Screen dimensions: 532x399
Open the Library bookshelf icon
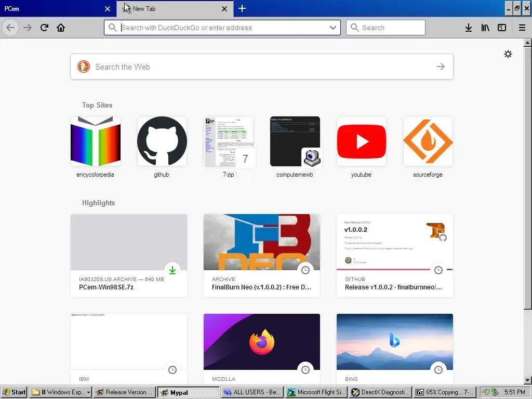pos(485,28)
